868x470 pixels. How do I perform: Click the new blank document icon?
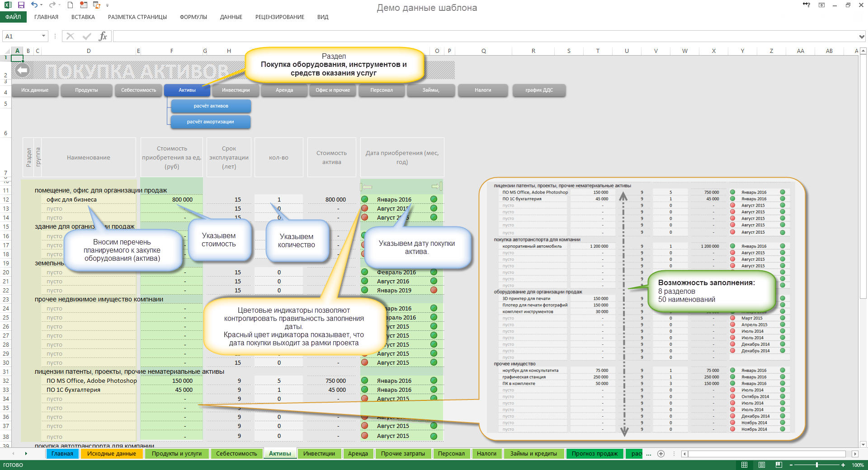[x=70, y=5]
